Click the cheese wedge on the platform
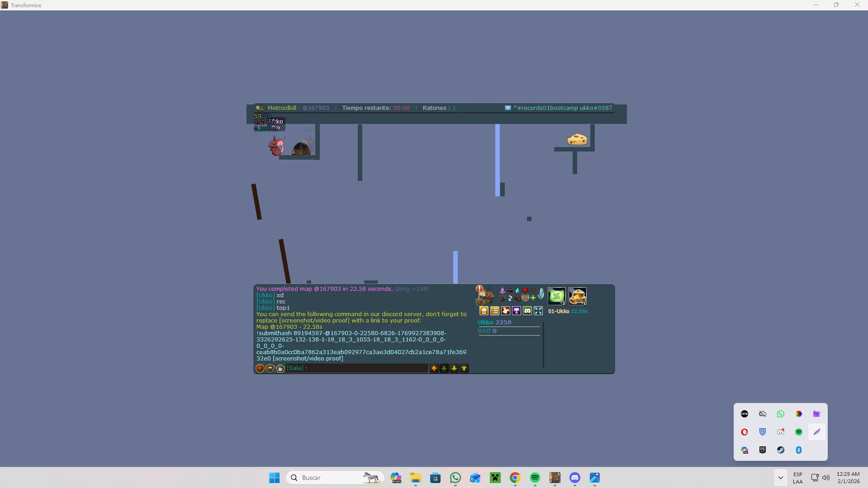 tap(577, 139)
